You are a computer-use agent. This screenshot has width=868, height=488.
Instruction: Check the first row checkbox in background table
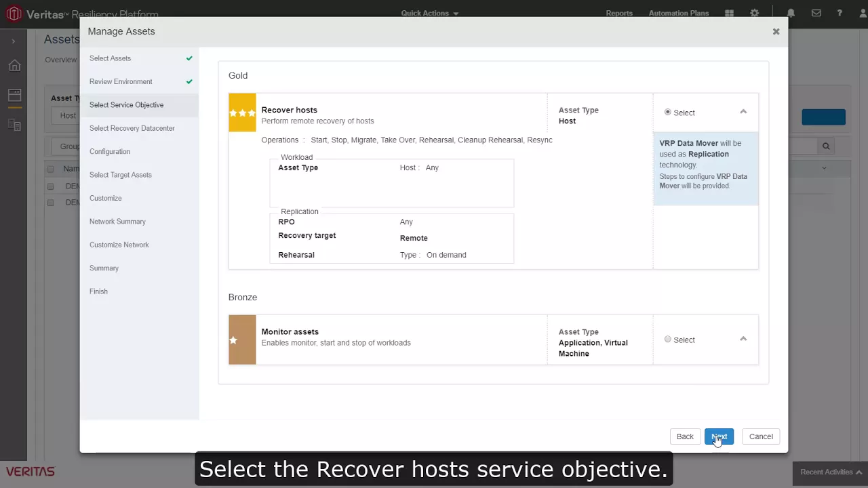[50, 186]
